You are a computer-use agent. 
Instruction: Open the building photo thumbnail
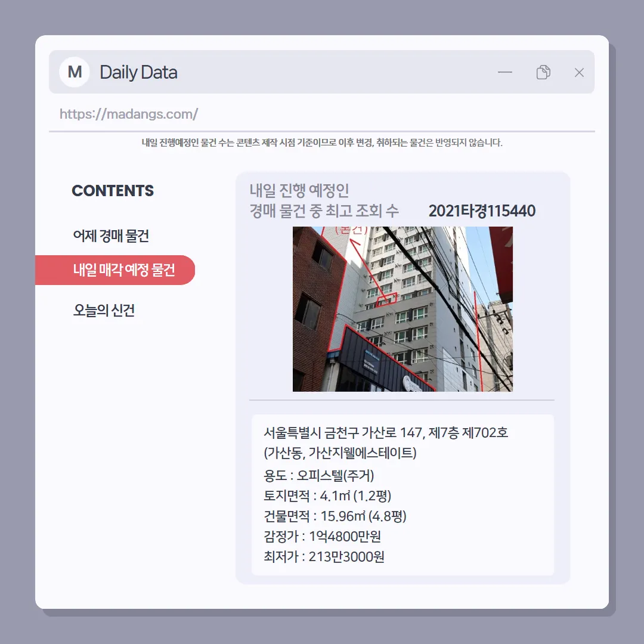[x=402, y=309]
